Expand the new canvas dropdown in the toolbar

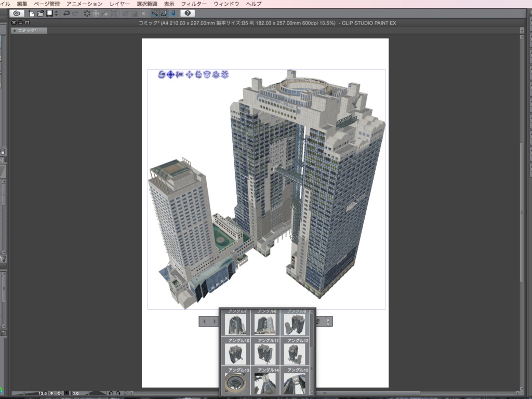[x=55, y=14]
